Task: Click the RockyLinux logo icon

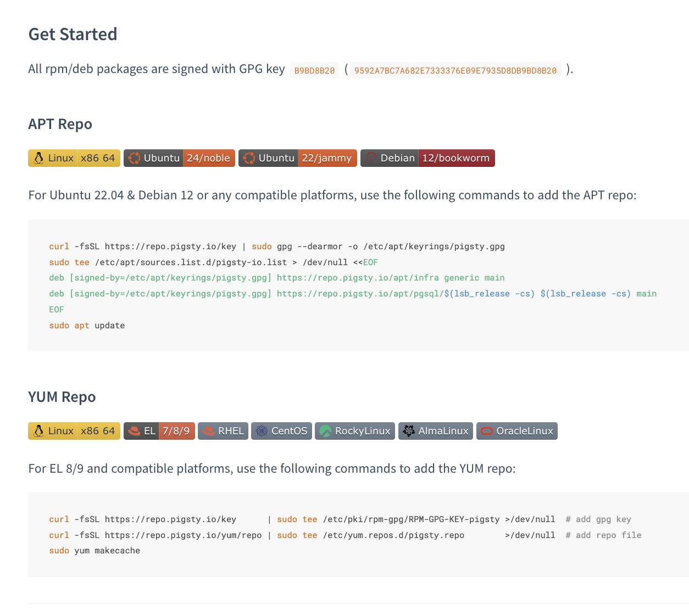Action: pyautogui.click(x=325, y=431)
